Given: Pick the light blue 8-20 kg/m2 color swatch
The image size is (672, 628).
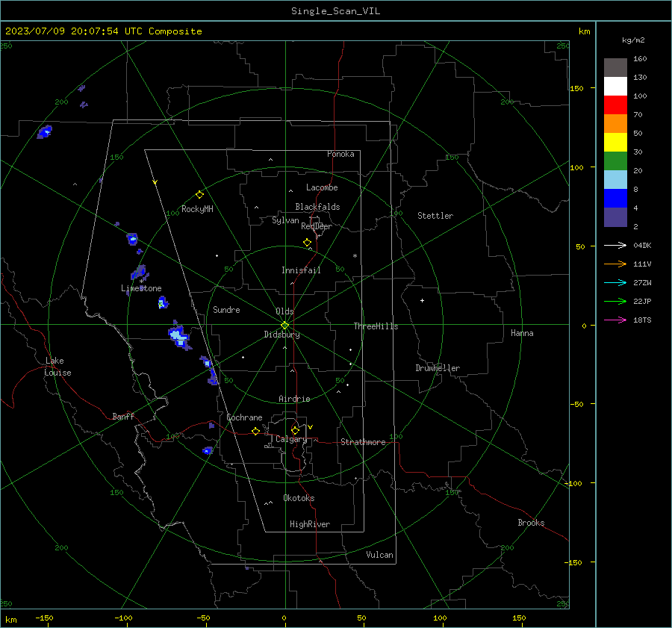Looking at the screenshot, I should (x=615, y=180).
